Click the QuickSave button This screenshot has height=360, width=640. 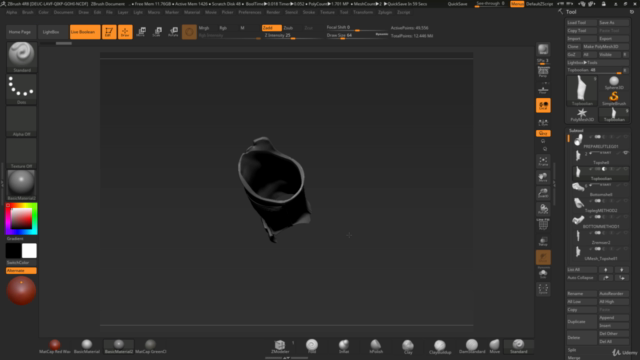(457, 4)
